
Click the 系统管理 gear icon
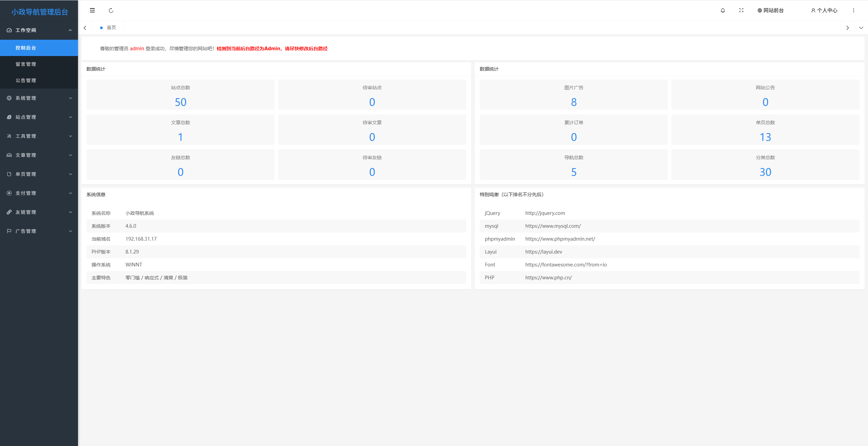(9, 98)
